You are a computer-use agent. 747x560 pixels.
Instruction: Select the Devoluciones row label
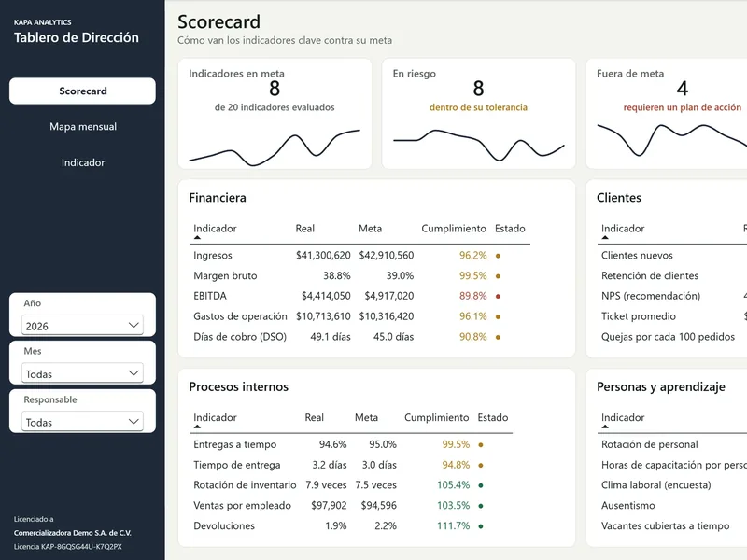pos(224,525)
